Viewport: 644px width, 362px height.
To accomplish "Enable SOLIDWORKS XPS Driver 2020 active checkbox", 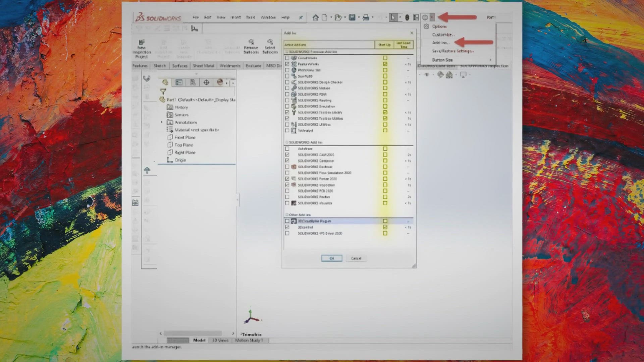I will click(x=287, y=233).
